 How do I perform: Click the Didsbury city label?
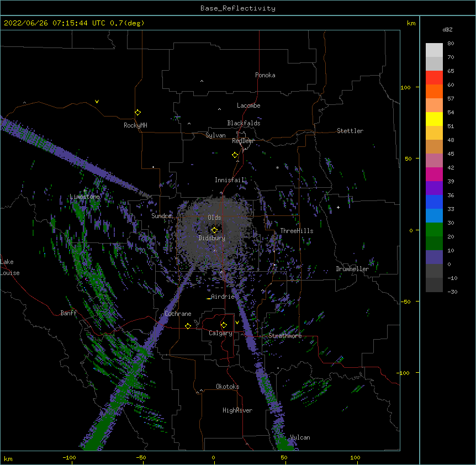pos(212,238)
